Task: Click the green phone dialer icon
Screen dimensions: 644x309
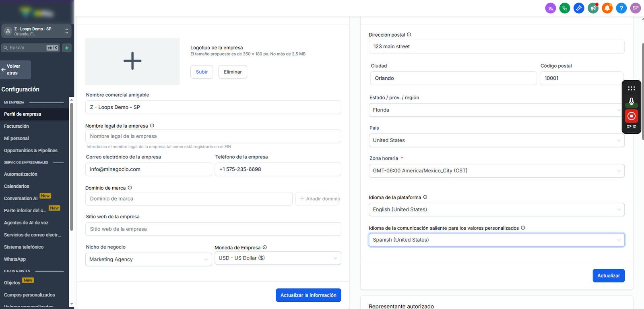Action: (x=565, y=8)
